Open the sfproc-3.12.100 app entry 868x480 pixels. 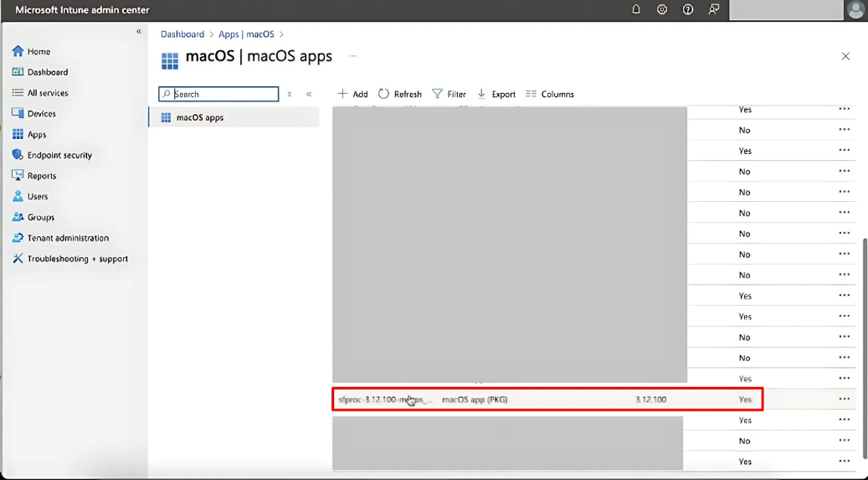384,400
